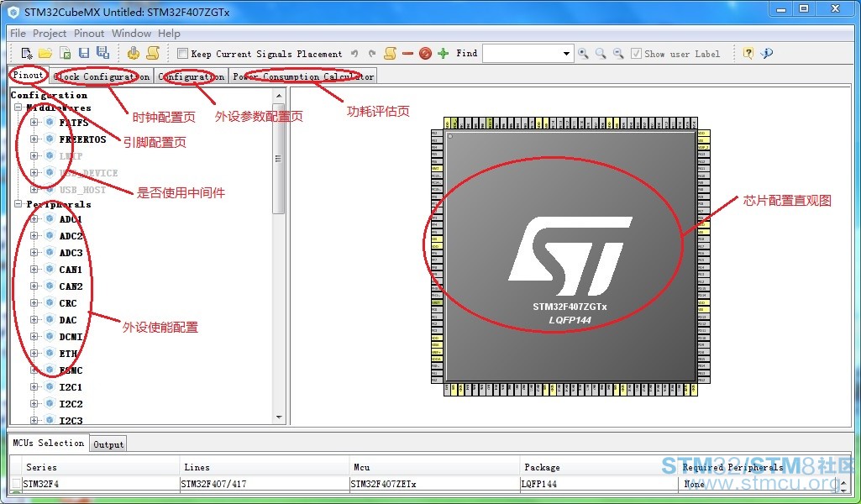Select the Pinout tab
Image resolution: width=861 pixels, height=504 pixels.
(x=28, y=75)
